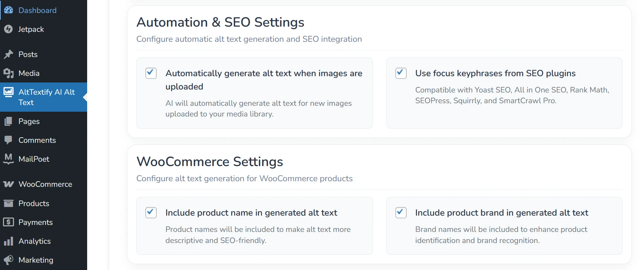The width and height of the screenshot is (644, 270).
Task: Click the MailPoet M icon
Action: [8, 159]
